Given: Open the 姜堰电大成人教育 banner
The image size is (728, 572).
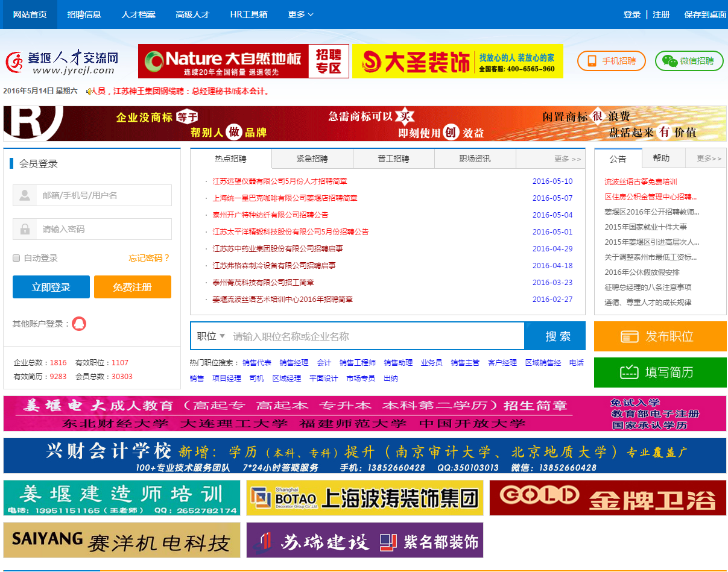Looking at the screenshot, I should click(x=365, y=413).
